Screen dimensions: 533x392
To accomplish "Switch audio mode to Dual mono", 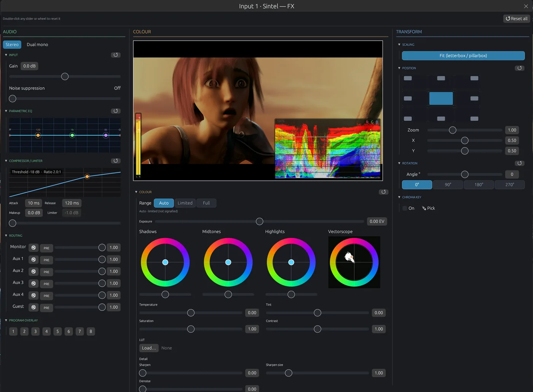I will tap(37, 45).
